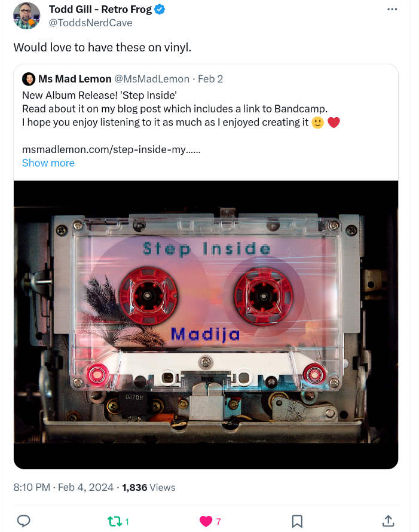Click the quoted tweet text about New Album Release
The height and width of the screenshot is (532, 419).
coord(181,109)
